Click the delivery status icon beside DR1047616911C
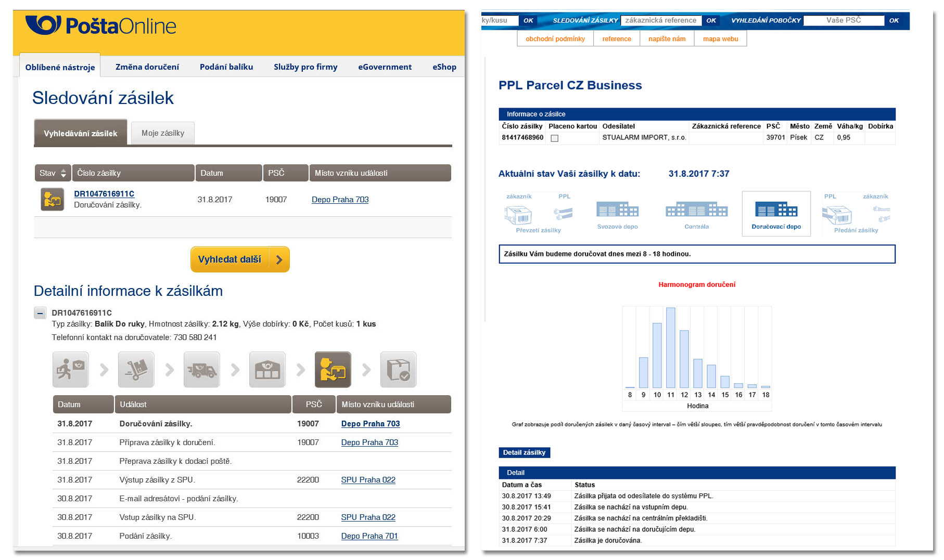The image size is (944, 560). 52,199
